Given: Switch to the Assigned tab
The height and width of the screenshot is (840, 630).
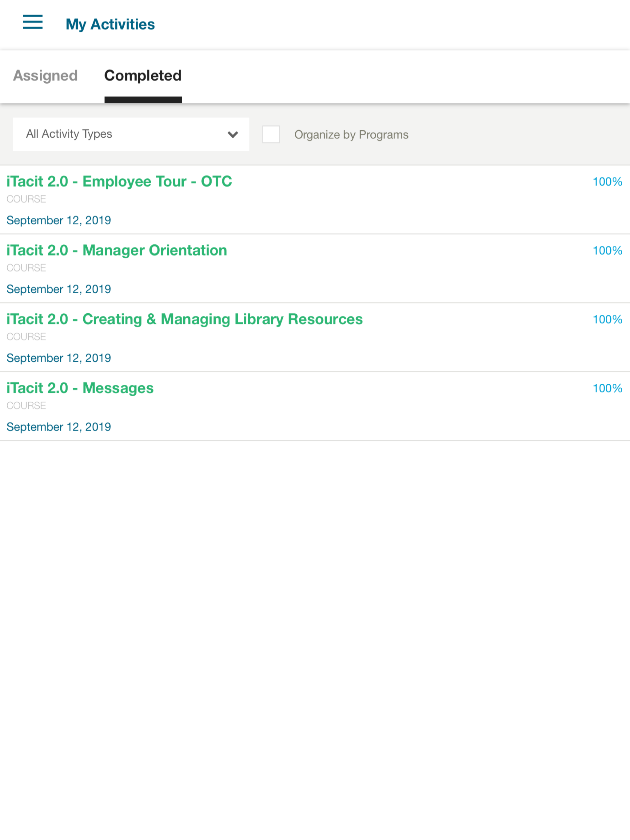Looking at the screenshot, I should (45, 76).
